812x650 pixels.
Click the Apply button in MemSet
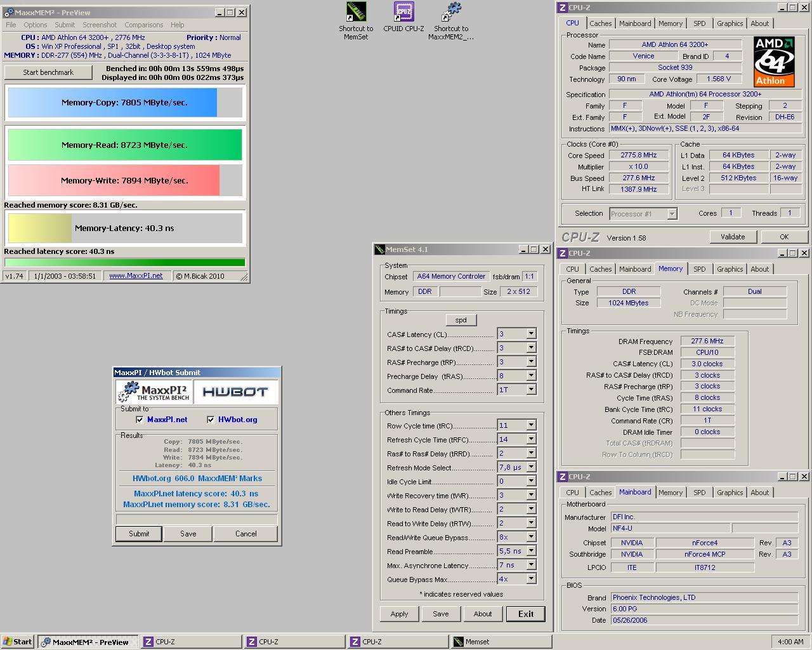pyautogui.click(x=400, y=614)
